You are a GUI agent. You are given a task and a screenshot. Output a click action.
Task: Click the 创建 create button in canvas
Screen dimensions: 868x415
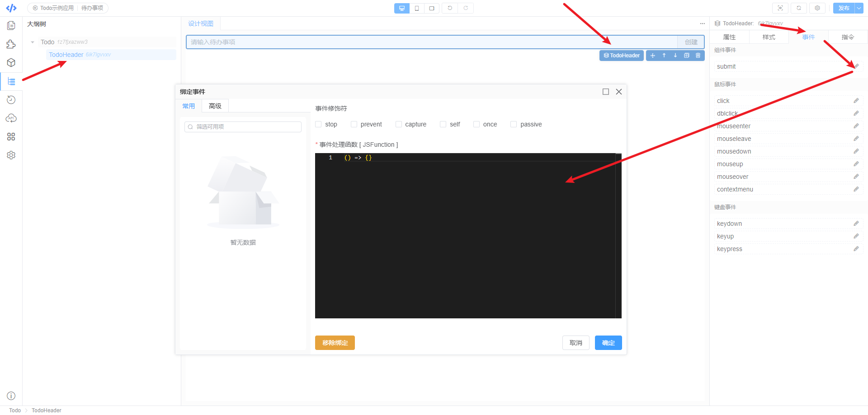click(691, 42)
